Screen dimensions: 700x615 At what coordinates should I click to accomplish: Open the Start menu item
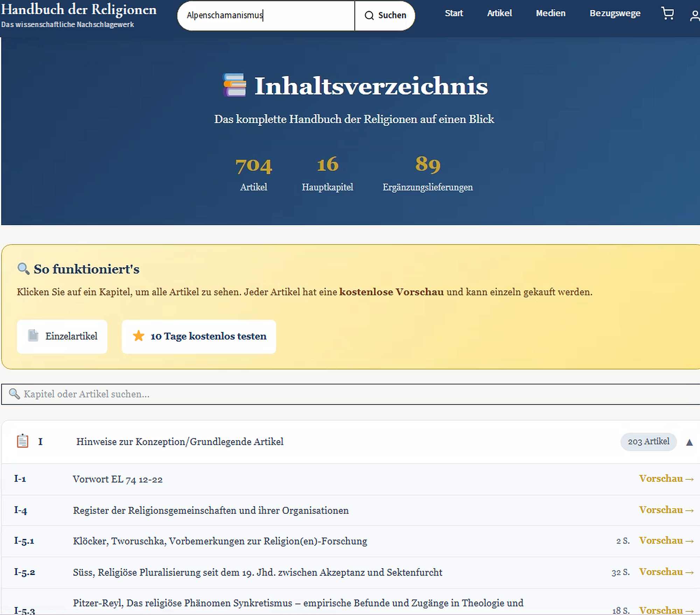point(454,13)
